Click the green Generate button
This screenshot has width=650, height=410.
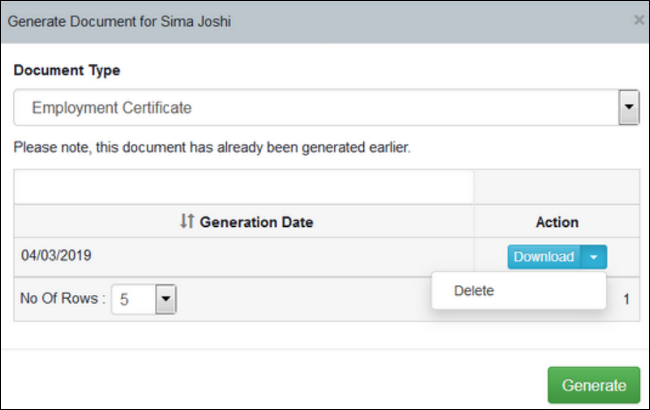[594, 385]
